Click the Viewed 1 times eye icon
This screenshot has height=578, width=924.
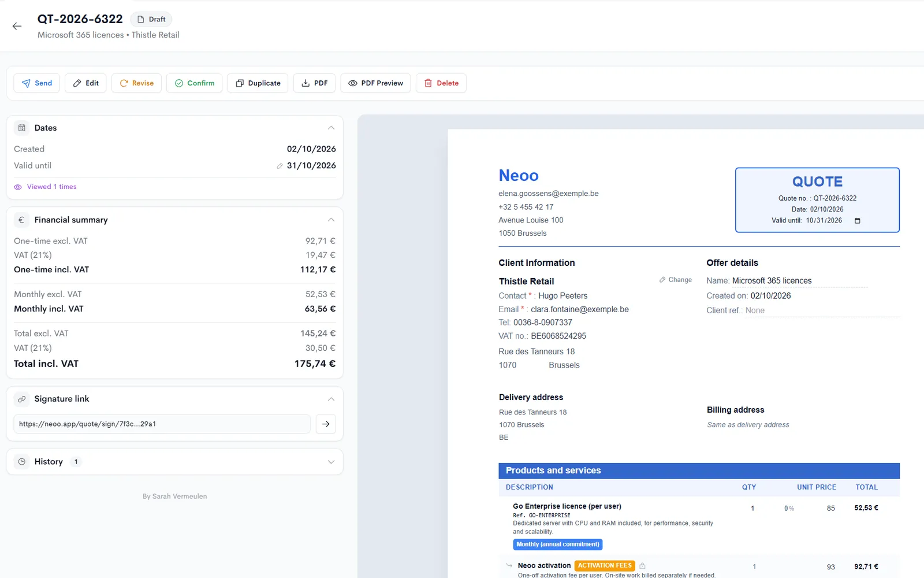coord(18,187)
